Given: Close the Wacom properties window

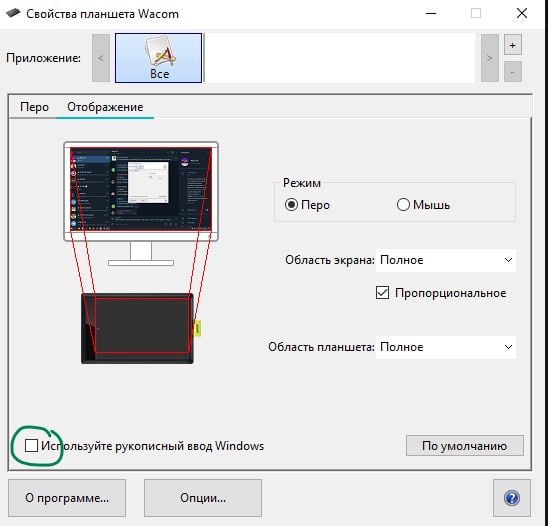Looking at the screenshot, I should pos(521,13).
